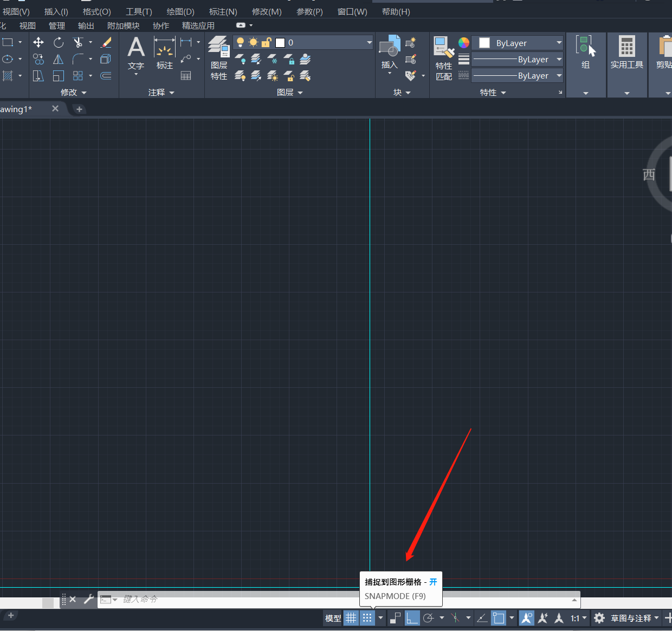
Task: Click the Insert block (插入) icon
Action: 389,53
